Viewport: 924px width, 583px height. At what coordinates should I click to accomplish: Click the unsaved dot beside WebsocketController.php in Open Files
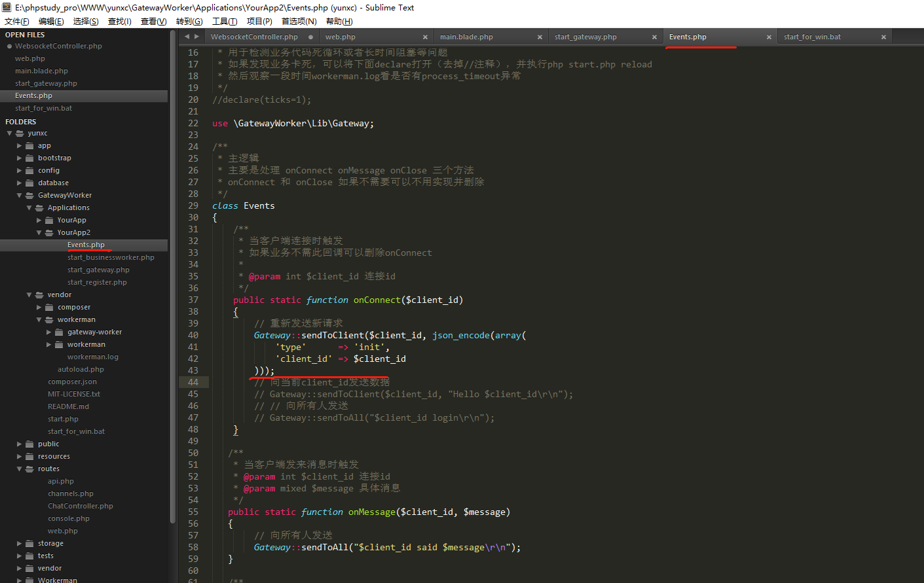point(9,46)
